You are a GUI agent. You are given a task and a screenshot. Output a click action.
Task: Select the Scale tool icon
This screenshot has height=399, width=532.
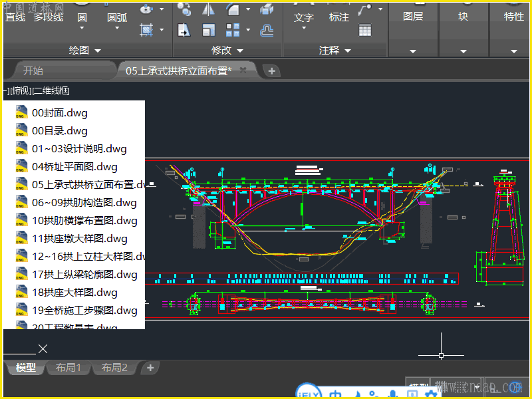tap(208, 30)
